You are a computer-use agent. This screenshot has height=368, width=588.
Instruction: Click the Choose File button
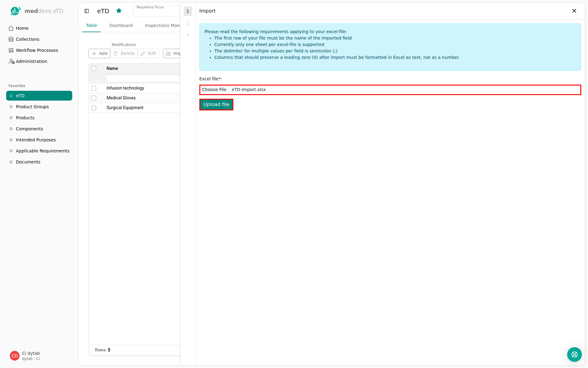point(214,90)
